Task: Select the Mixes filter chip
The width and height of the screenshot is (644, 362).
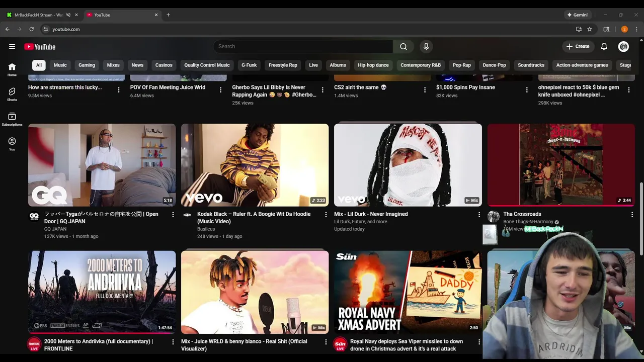Action: 113,65
